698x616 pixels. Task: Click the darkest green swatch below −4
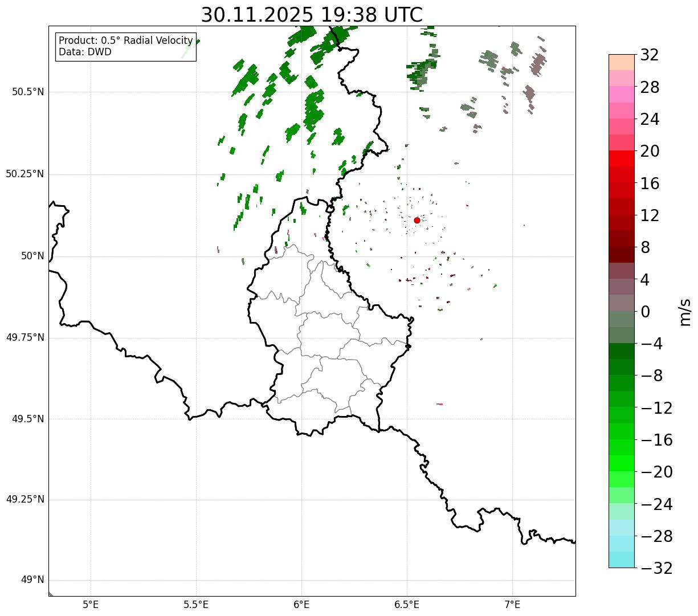pos(622,352)
